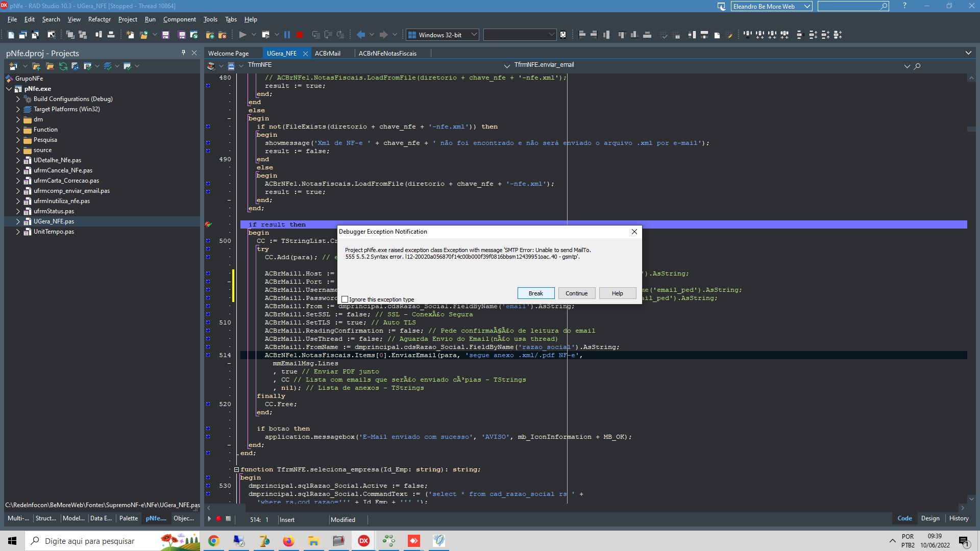Click Remove File from Project icon
The height and width of the screenshot is (551, 980).
click(x=222, y=35)
